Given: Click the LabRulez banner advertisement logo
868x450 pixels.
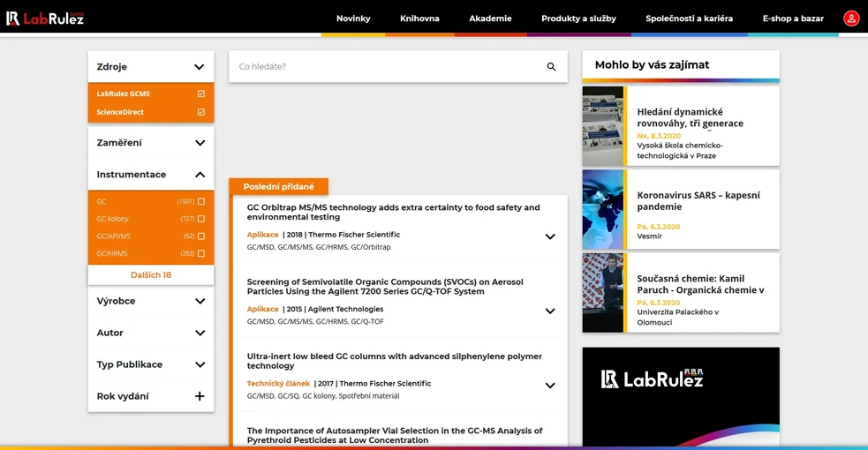Looking at the screenshot, I should pyautogui.click(x=653, y=379).
